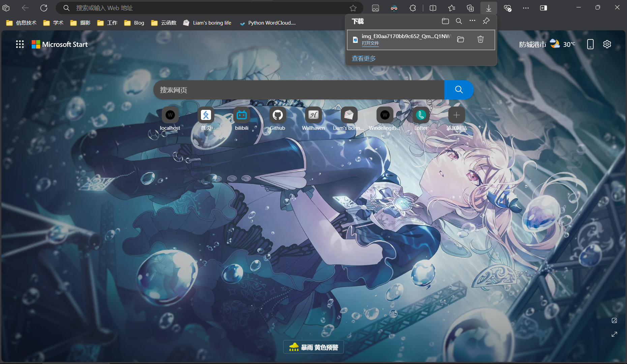Add this page to favorites via the star
Screen dimensions: 627x364
pyautogui.click(x=353, y=8)
